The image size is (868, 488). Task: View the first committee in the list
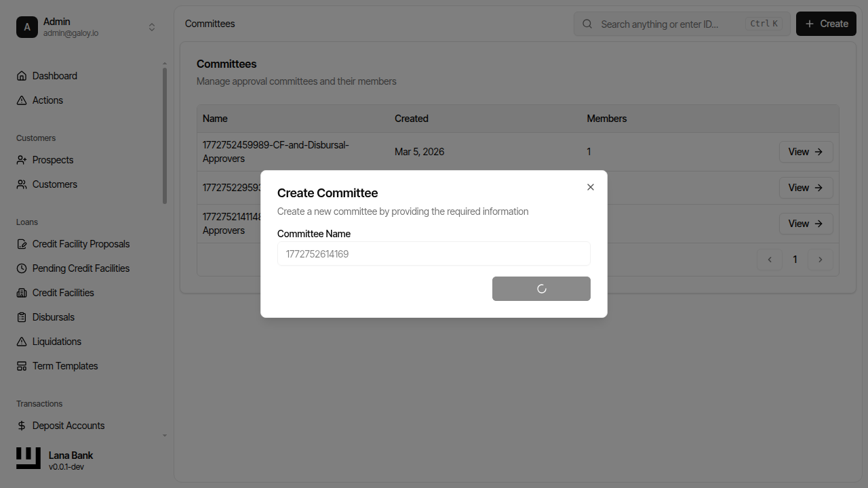tap(806, 151)
